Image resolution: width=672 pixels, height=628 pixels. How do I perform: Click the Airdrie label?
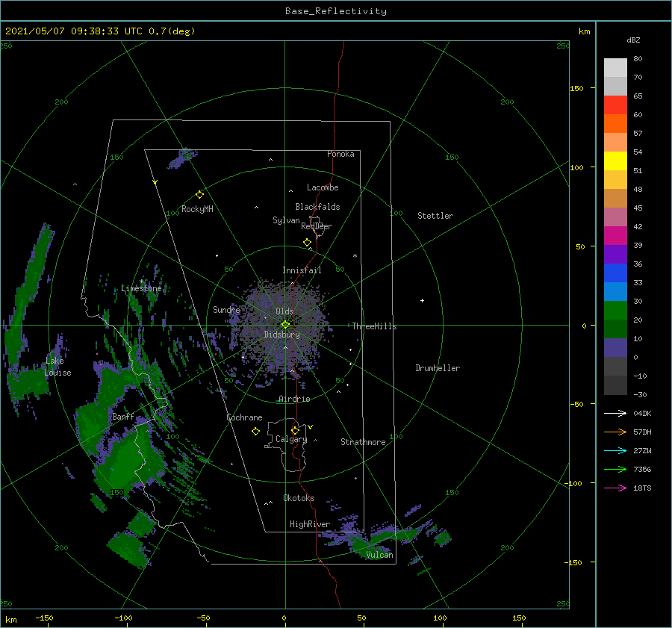pos(294,399)
